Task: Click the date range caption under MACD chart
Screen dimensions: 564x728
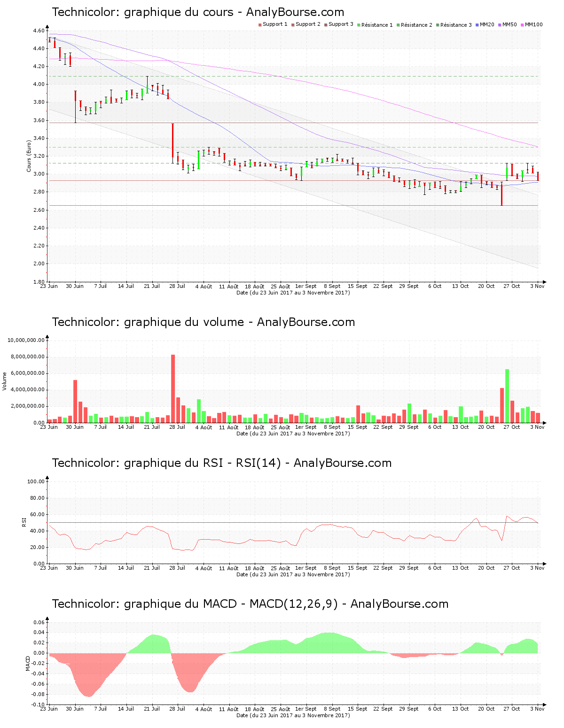Action: (293, 715)
